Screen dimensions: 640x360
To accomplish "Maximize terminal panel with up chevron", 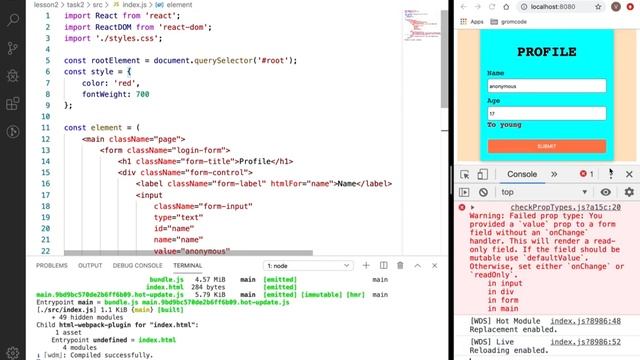I will coord(418,265).
